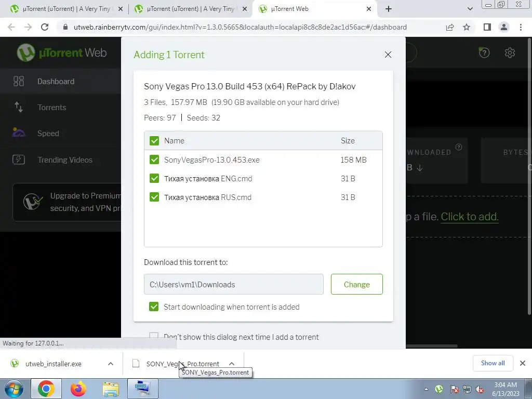Viewport: 532px width, 399px height.
Task: Click the browser forward arrow
Action: [28, 27]
